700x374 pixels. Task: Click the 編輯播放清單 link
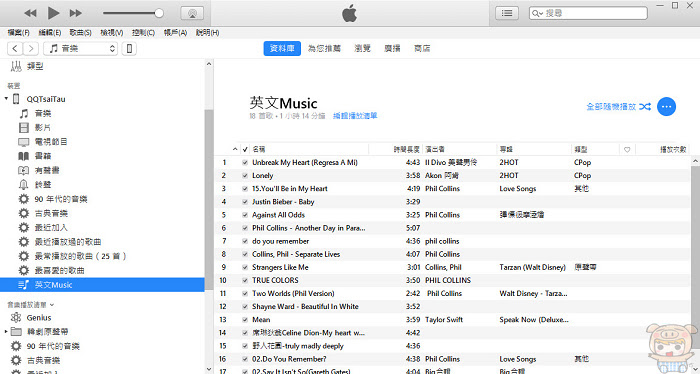pos(355,116)
